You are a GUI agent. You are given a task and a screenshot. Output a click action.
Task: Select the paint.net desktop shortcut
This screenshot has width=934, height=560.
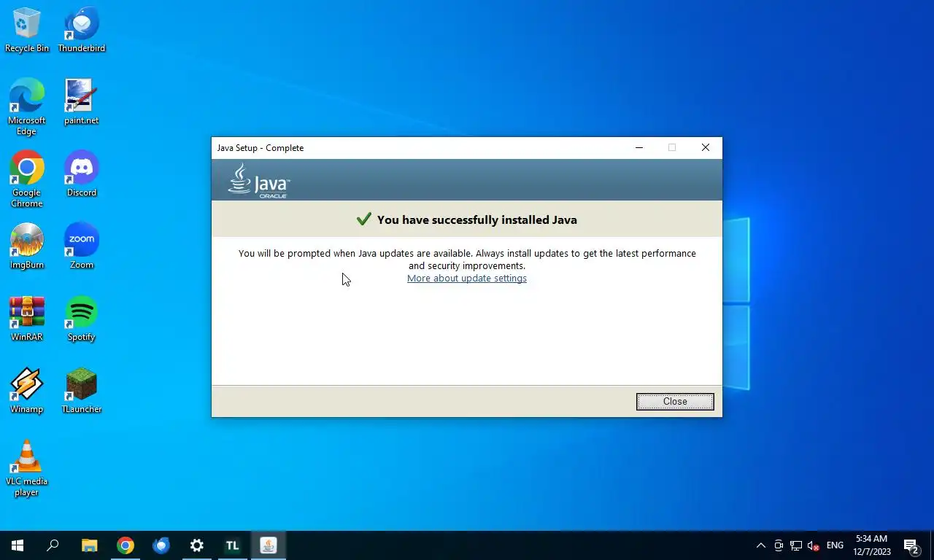click(x=82, y=102)
